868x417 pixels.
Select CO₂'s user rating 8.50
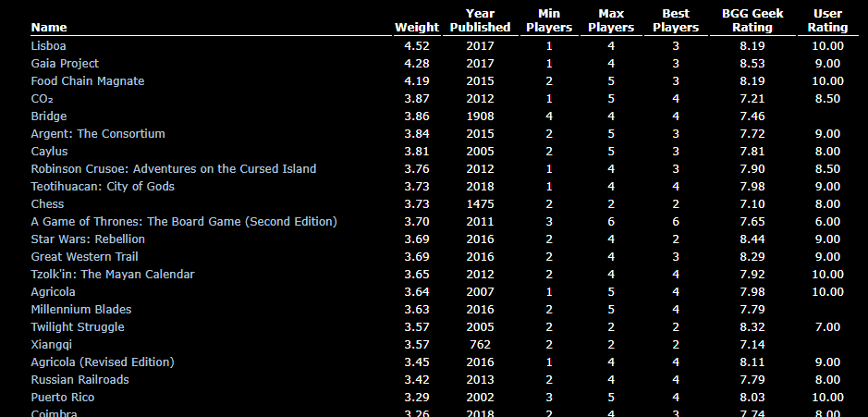point(827,99)
